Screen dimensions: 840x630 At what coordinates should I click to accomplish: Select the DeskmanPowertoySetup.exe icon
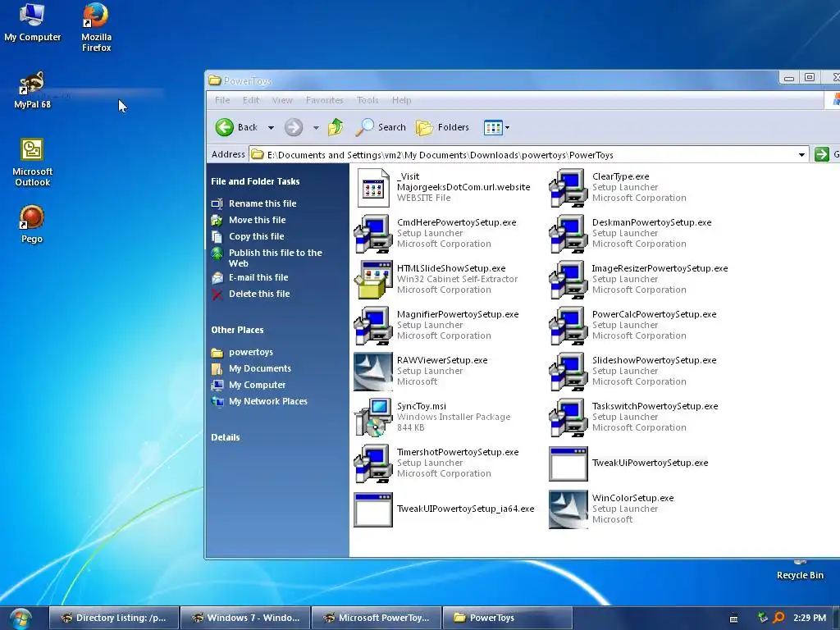pos(568,234)
